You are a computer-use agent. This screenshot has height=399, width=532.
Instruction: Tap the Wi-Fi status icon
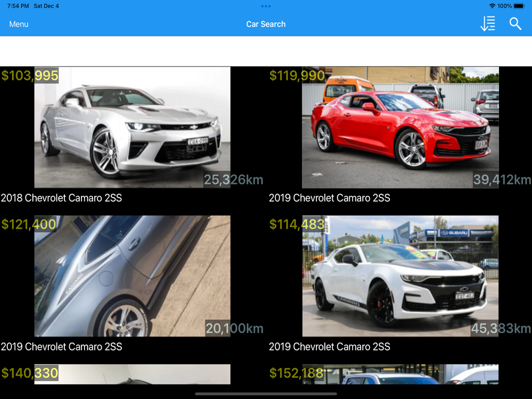pyautogui.click(x=492, y=6)
